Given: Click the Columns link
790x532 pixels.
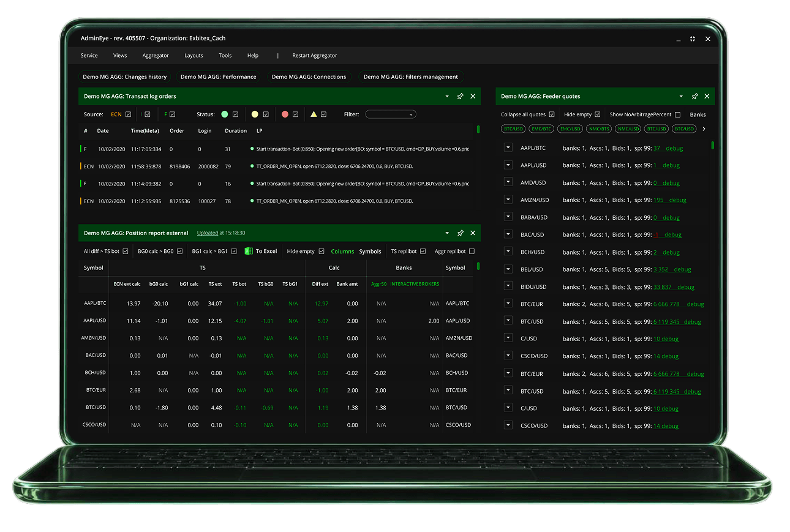Looking at the screenshot, I should (342, 251).
